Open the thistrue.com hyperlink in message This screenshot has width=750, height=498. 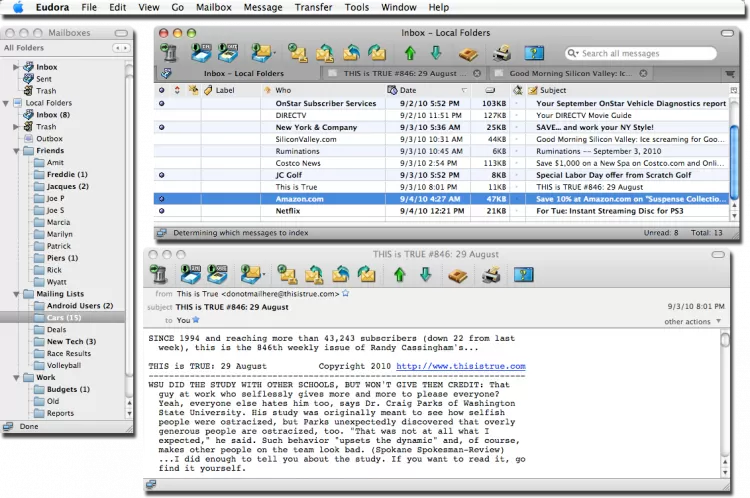(460, 366)
